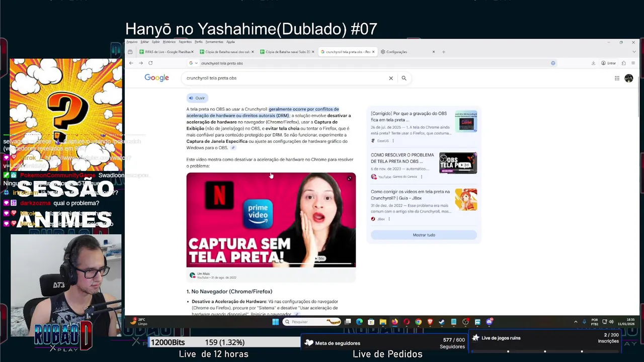Open the Favoritos menu
This screenshot has height=362, width=644.
click(x=185, y=42)
